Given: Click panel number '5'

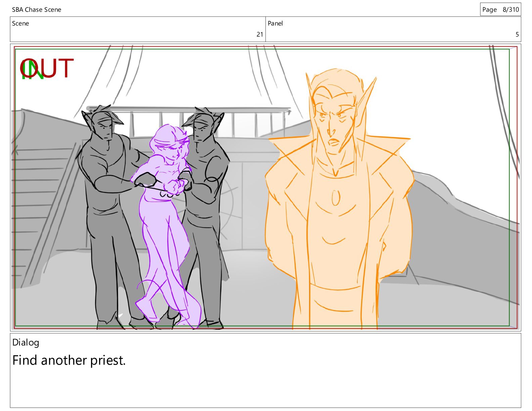Looking at the screenshot, I should tap(517, 34).
